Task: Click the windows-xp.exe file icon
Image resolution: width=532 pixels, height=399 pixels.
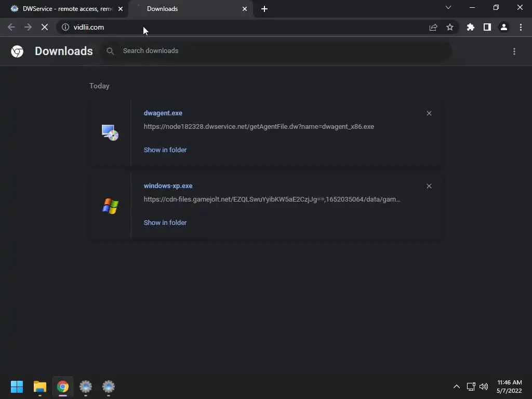Action: (110, 206)
